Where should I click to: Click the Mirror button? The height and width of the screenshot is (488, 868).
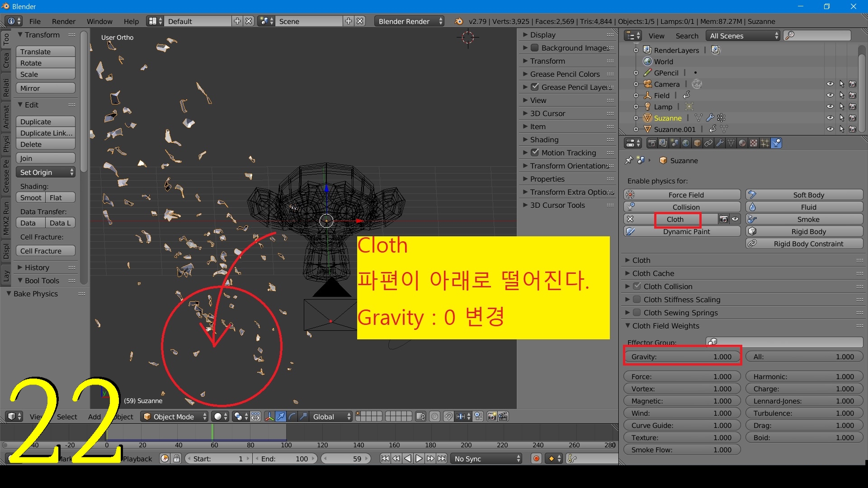(46, 88)
